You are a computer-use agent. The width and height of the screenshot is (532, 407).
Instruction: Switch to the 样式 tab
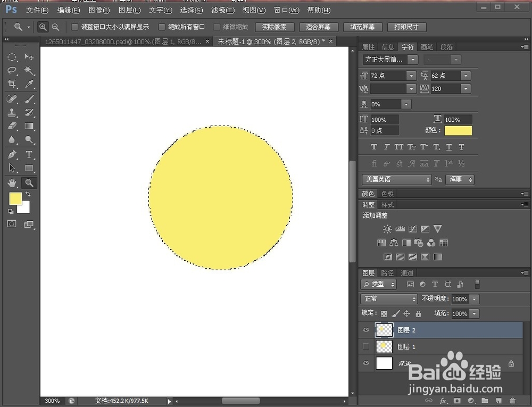387,204
